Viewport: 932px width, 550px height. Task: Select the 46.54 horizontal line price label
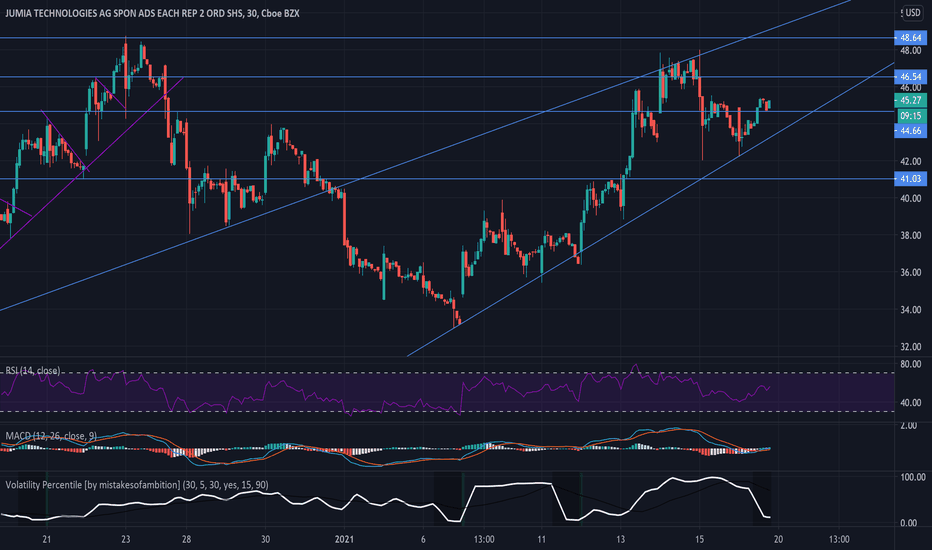(910, 77)
